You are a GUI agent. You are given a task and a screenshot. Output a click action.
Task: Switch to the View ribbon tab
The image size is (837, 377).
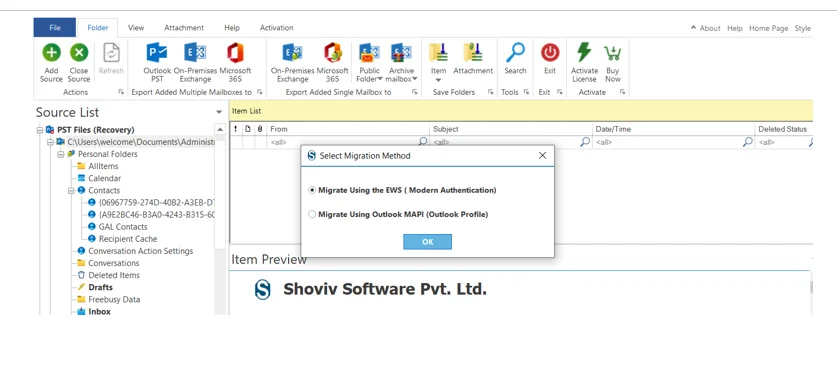pos(136,28)
